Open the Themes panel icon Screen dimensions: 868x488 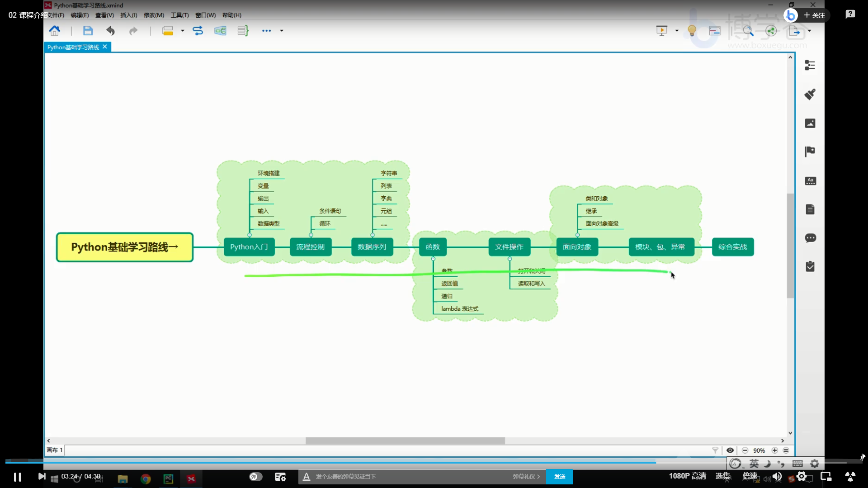pos(810,181)
